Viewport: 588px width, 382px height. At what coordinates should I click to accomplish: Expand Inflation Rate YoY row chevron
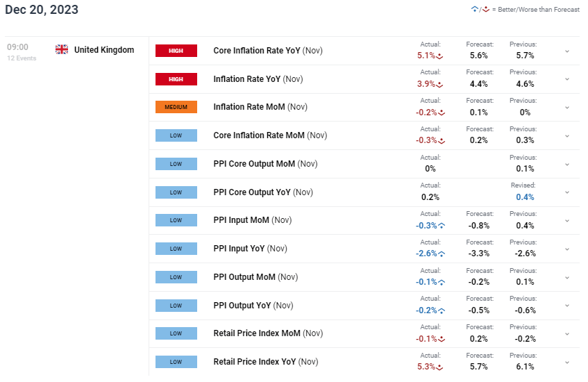pyautogui.click(x=567, y=79)
